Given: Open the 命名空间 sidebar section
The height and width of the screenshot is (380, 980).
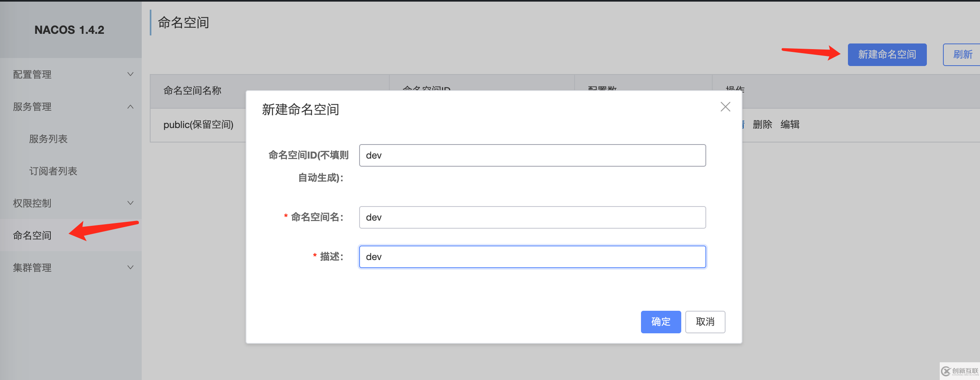Looking at the screenshot, I should (32, 235).
